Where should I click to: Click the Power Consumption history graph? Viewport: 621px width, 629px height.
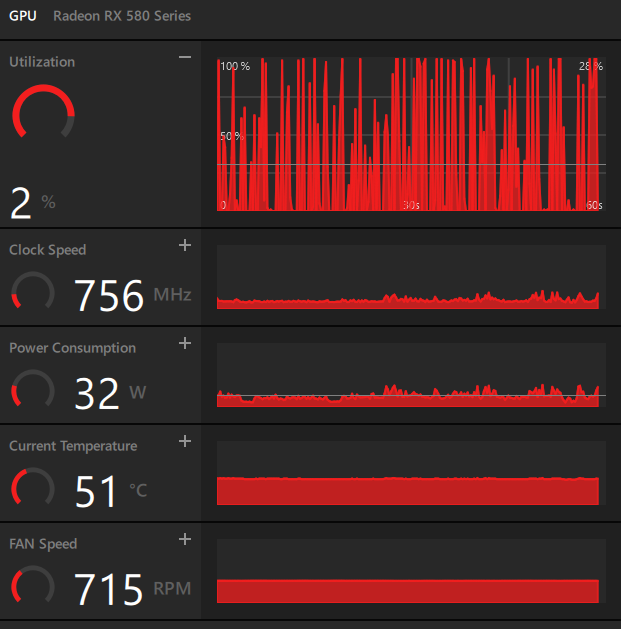click(x=411, y=375)
